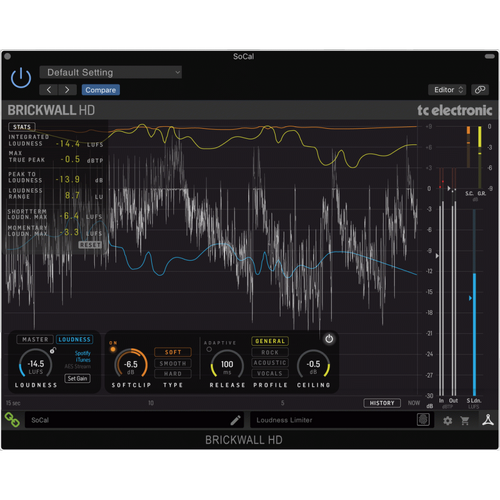Go to the previous preset arrow
The height and width of the screenshot is (500, 500).
pyautogui.click(x=49, y=90)
